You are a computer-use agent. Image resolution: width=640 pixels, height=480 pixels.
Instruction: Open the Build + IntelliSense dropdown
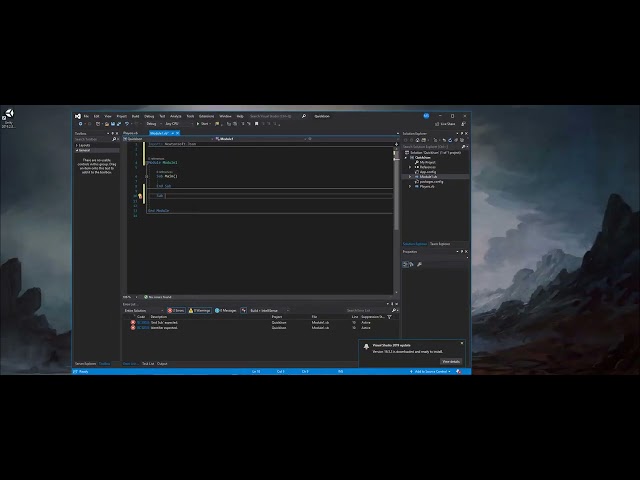click(x=269, y=311)
